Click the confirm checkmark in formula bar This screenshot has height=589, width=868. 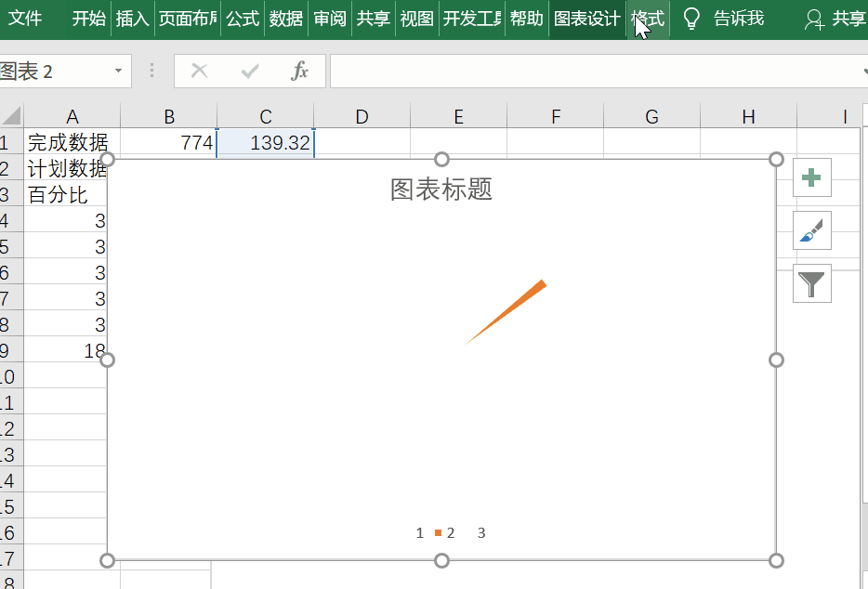pos(250,71)
